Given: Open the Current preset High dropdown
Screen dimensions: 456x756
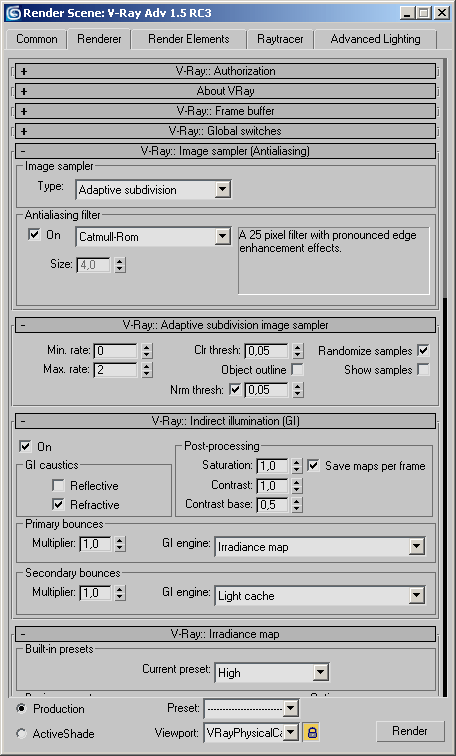Looking at the screenshot, I should [x=272, y=673].
